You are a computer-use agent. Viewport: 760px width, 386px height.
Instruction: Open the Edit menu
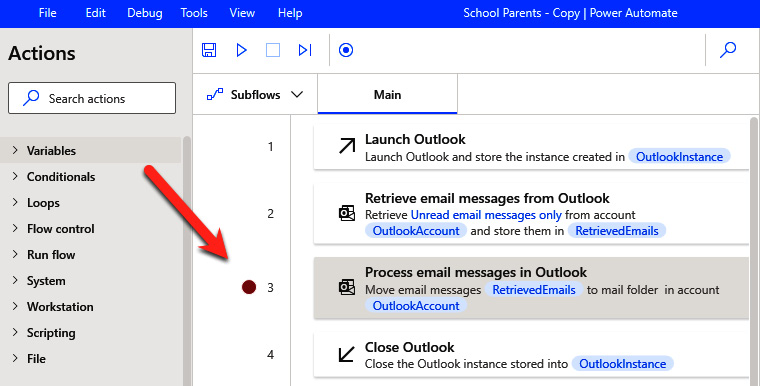tap(95, 13)
